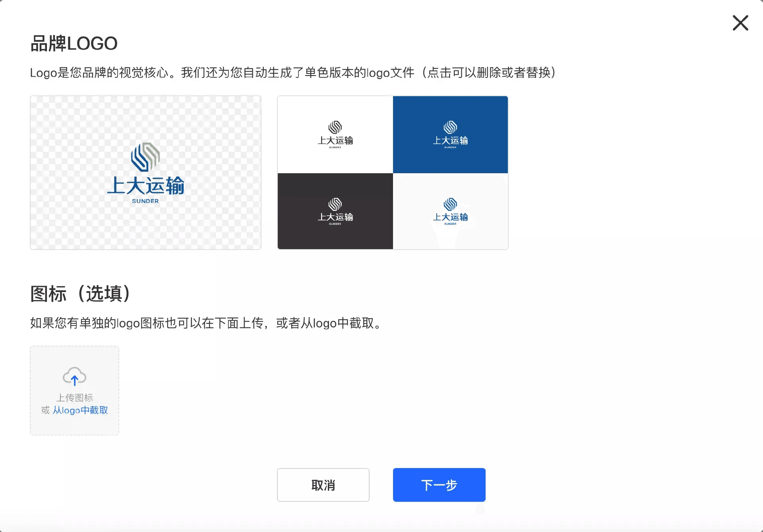Viewport: 763px width, 532px height.
Task: Close the 品牌LOGO dialog
Action: (x=740, y=23)
